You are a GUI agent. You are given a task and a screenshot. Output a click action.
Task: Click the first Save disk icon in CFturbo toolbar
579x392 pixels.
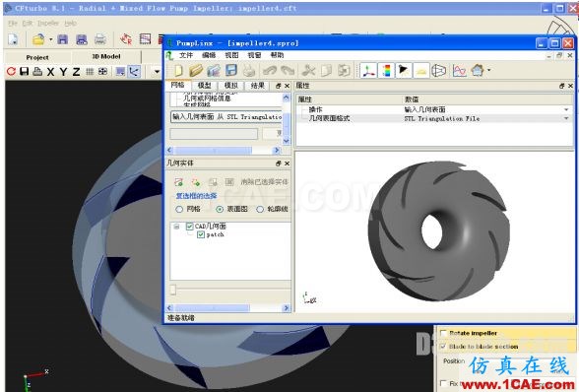coord(63,39)
